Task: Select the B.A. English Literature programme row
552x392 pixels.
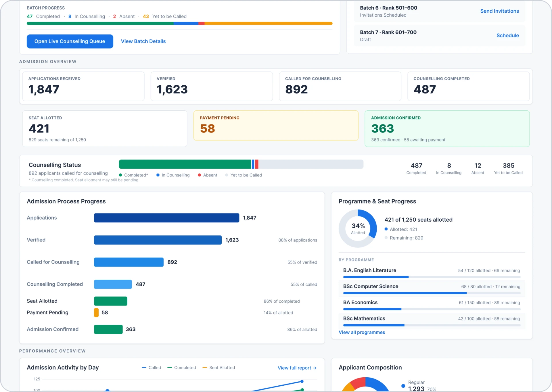Action: click(x=432, y=273)
